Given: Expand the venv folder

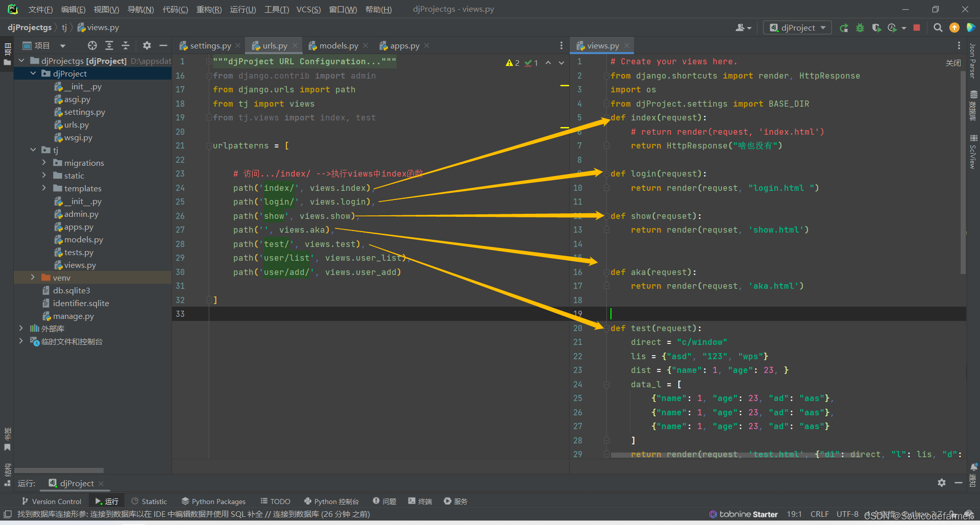Looking at the screenshot, I should [33, 278].
